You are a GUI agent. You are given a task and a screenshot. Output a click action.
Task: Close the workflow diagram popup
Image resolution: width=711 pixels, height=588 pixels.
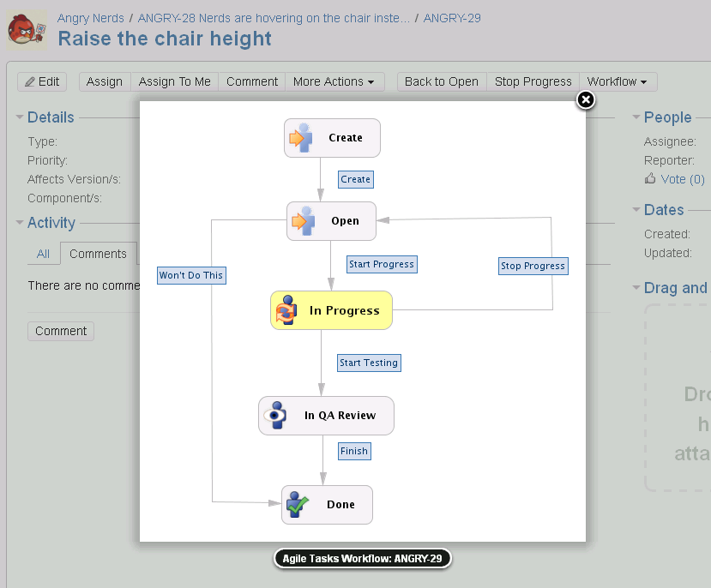(586, 99)
